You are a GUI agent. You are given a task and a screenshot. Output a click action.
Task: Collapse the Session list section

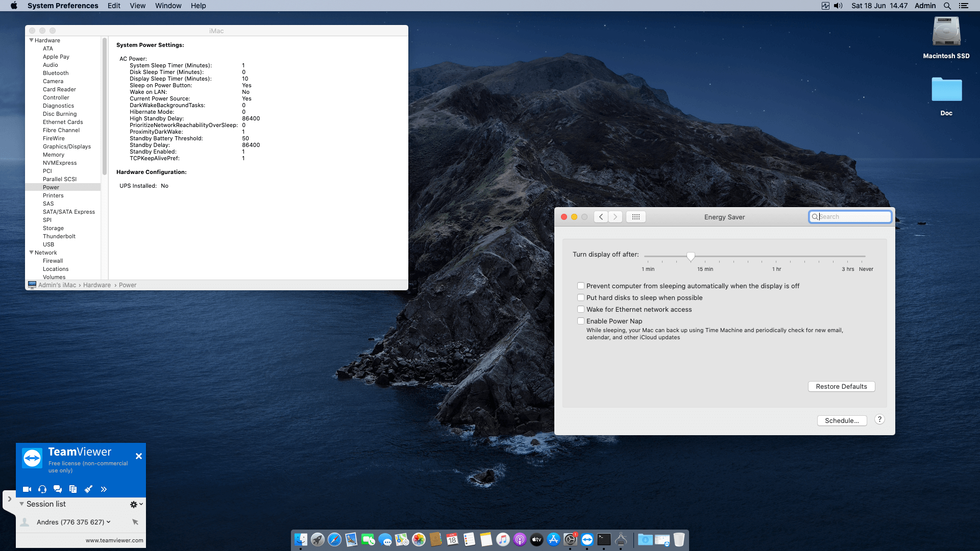click(21, 504)
